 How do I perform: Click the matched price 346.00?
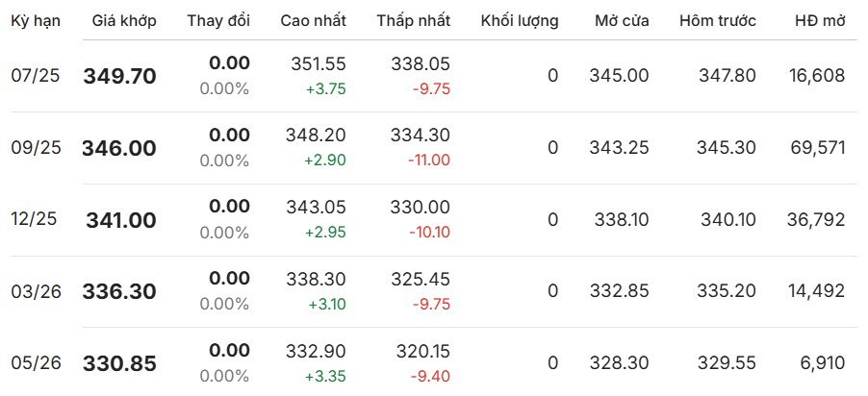[x=119, y=148]
